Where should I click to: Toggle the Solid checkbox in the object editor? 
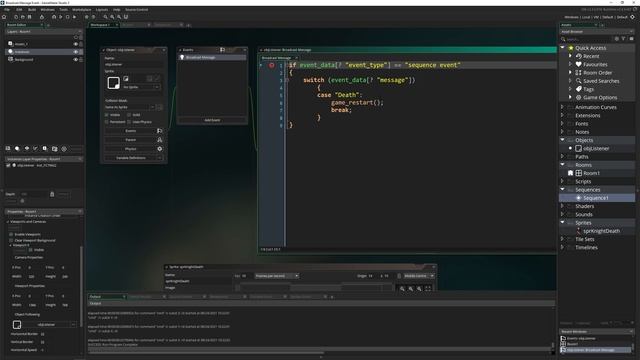129,115
